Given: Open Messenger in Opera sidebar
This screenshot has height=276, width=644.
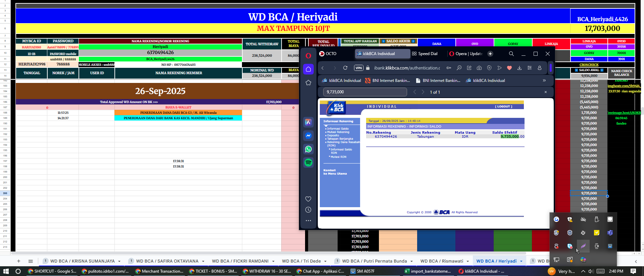Looking at the screenshot, I should pos(308,136).
